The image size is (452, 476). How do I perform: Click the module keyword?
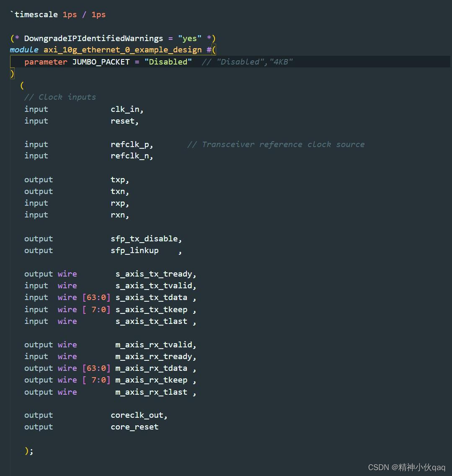click(24, 50)
